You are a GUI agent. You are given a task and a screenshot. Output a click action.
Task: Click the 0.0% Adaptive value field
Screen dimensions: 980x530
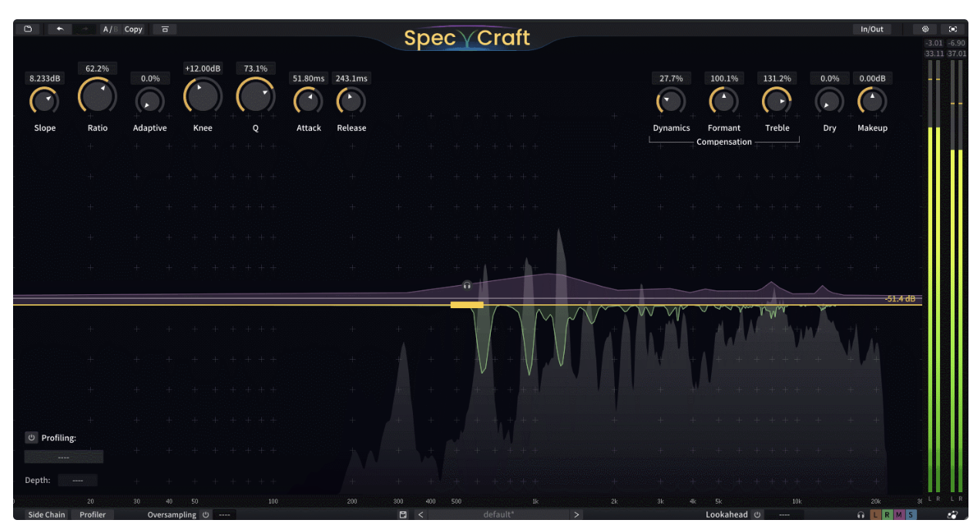coord(150,79)
